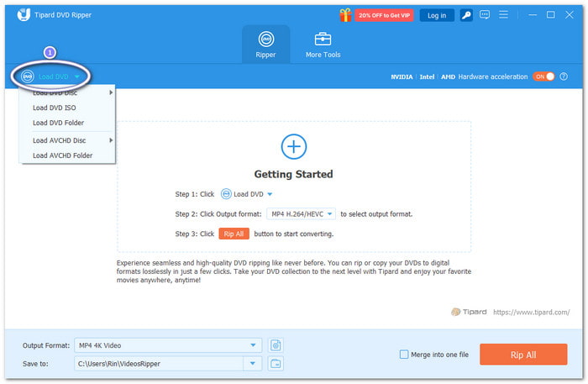Screen dimensions: 588x384
Task: Click the Log in button
Action: point(437,15)
